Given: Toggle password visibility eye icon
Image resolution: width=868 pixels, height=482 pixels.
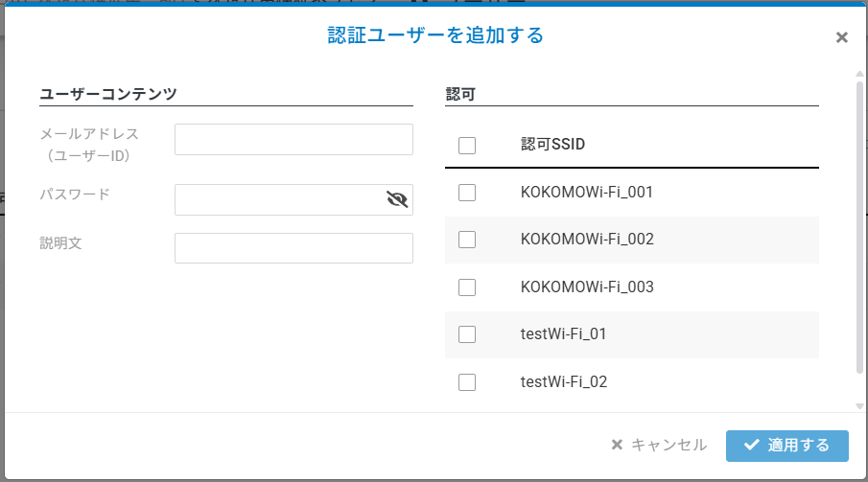Looking at the screenshot, I should pos(397,199).
